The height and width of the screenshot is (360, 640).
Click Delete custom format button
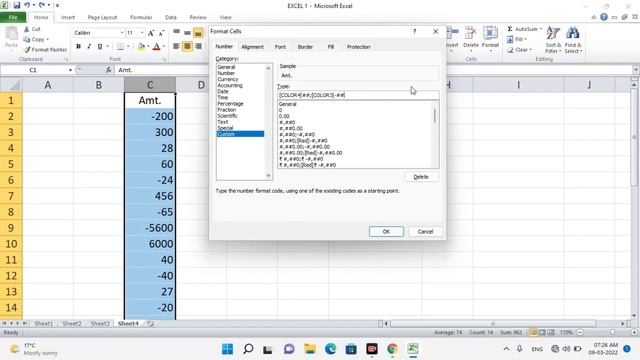pos(421,177)
